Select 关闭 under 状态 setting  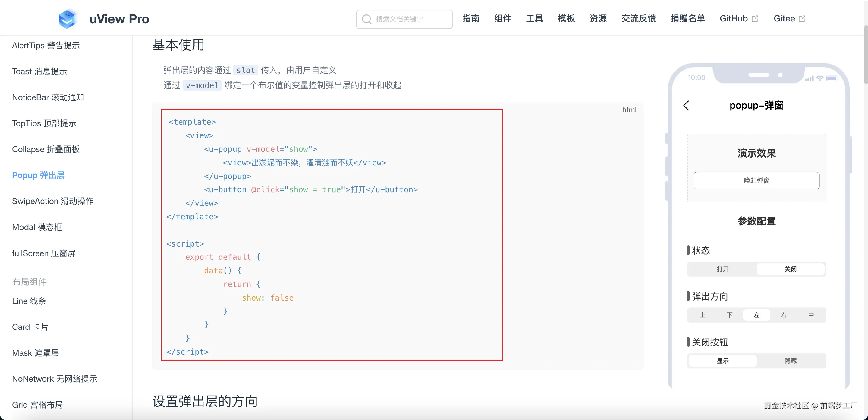pyautogui.click(x=790, y=269)
